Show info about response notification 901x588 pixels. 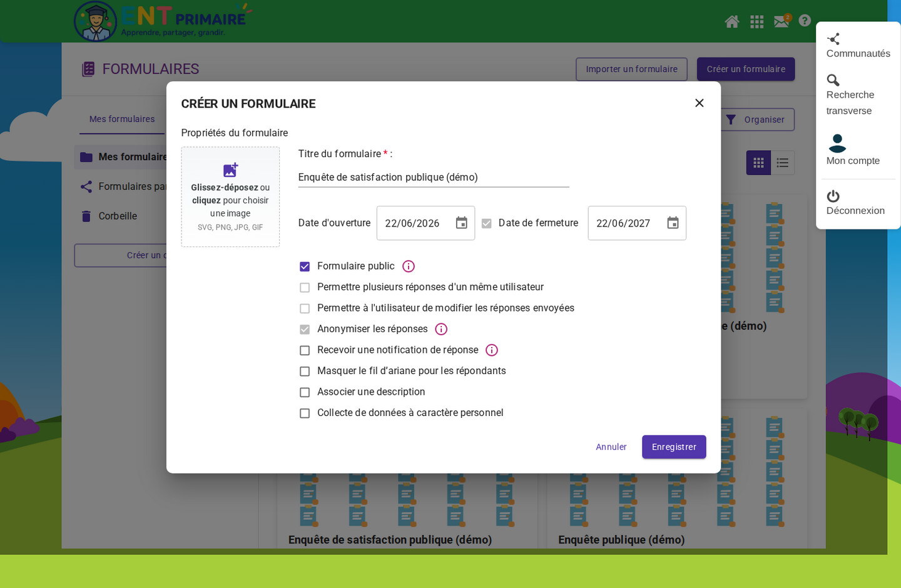point(492,350)
